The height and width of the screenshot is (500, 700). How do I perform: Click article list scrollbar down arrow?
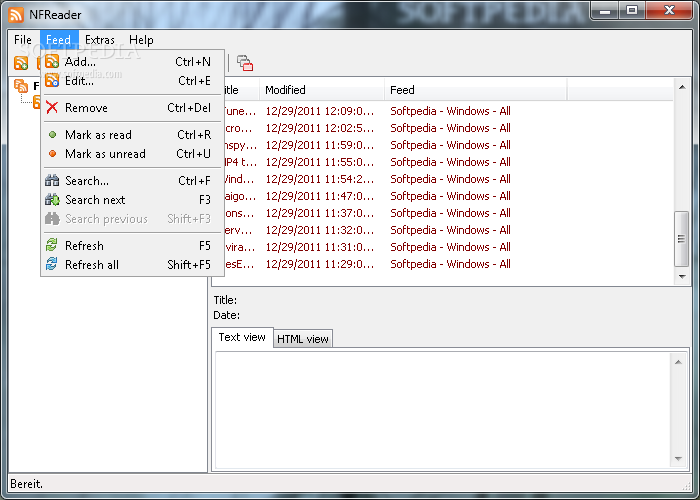(x=682, y=276)
